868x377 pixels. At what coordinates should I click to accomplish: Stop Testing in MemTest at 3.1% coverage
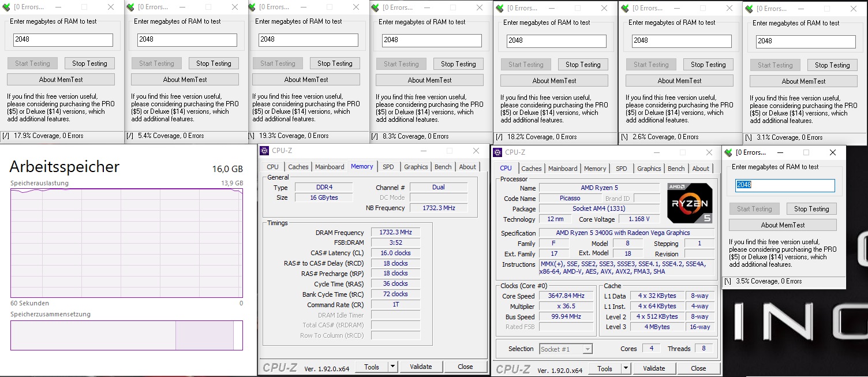coord(832,65)
